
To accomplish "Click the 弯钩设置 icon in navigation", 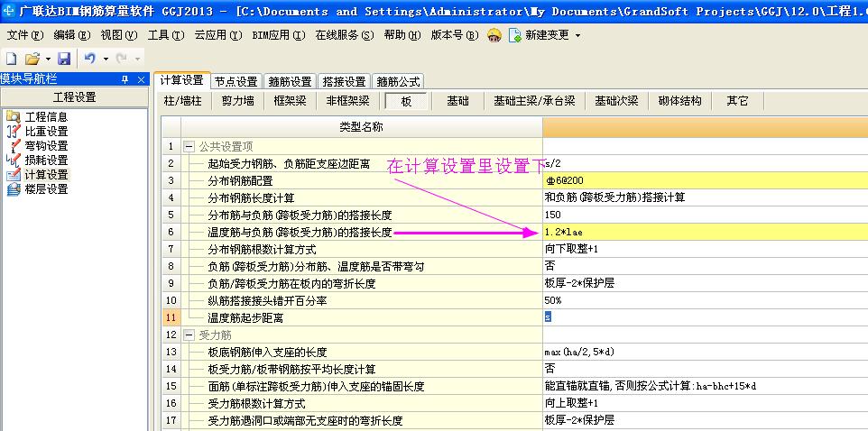I will (x=13, y=145).
